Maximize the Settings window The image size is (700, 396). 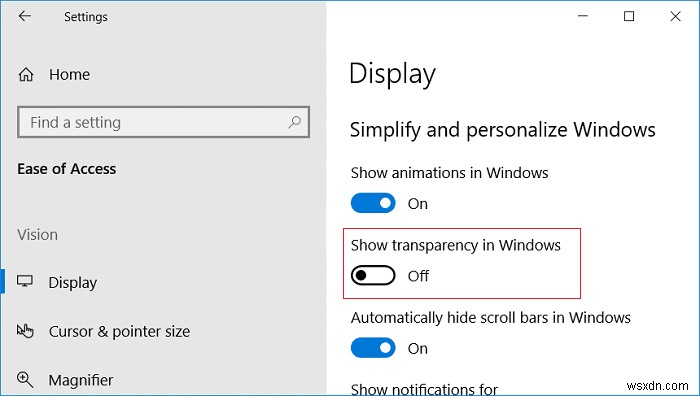pos(629,16)
